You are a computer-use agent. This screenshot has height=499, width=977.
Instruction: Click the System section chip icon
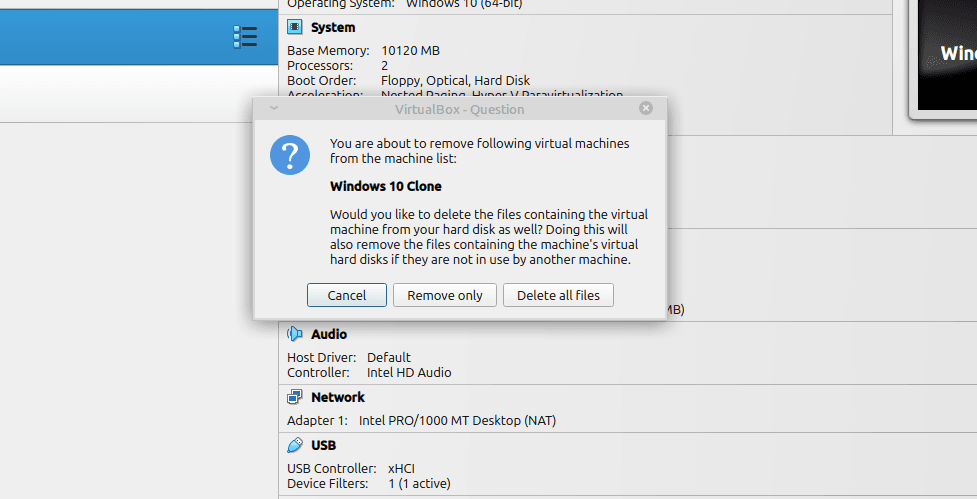[x=294, y=27]
